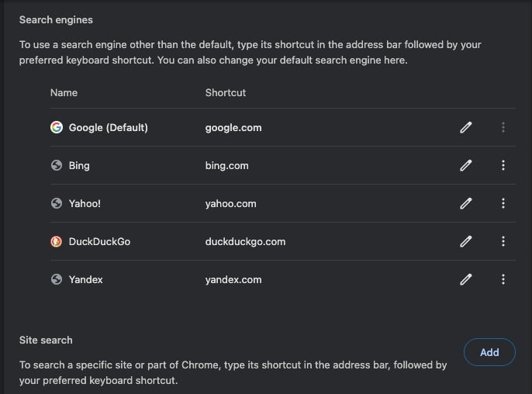Click the DuckDuckGo logo icon
The image size is (532, 394).
(57, 241)
